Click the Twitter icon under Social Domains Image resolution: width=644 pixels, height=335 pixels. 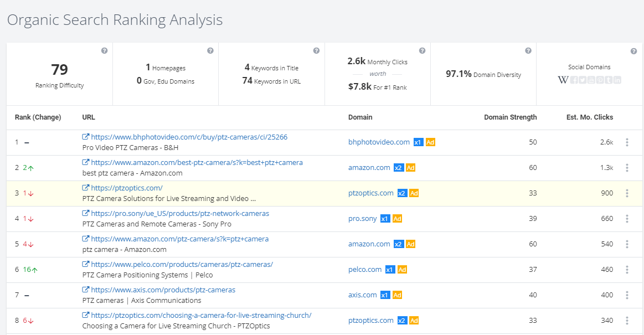(583, 80)
